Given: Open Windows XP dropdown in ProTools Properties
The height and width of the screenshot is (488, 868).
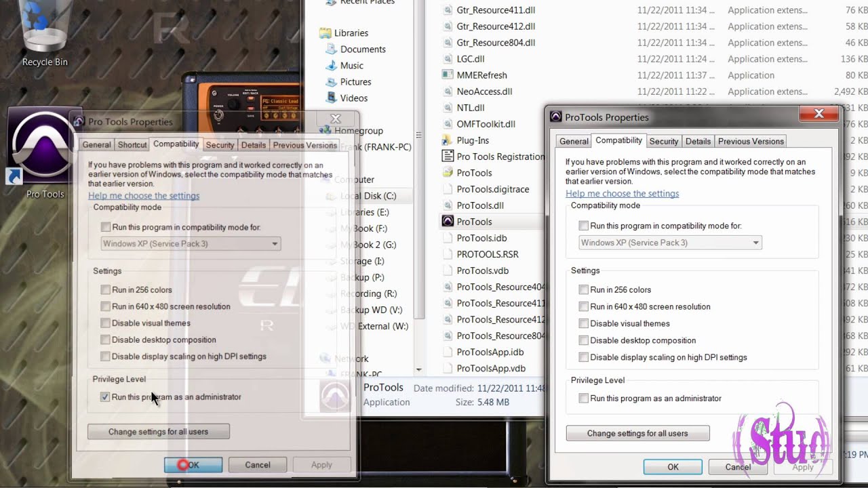Looking at the screenshot, I should (670, 243).
